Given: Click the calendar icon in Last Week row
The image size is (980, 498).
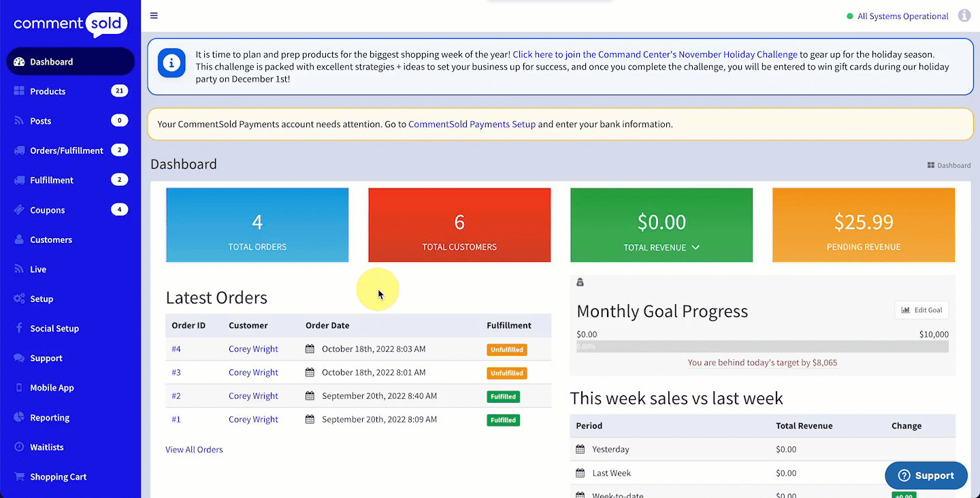Looking at the screenshot, I should coord(580,473).
